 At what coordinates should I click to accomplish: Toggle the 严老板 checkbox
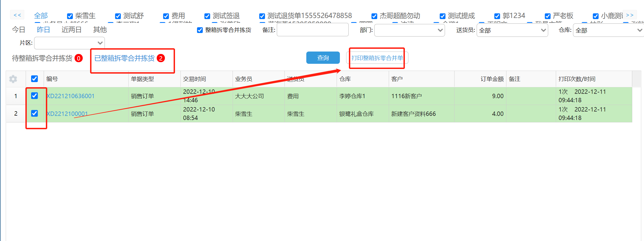pyautogui.click(x=548, y=16)
